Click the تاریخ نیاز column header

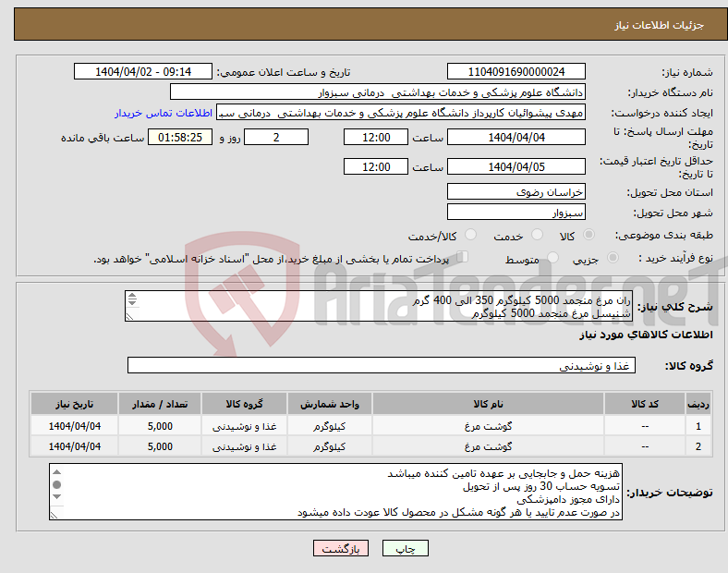[74, 404]
